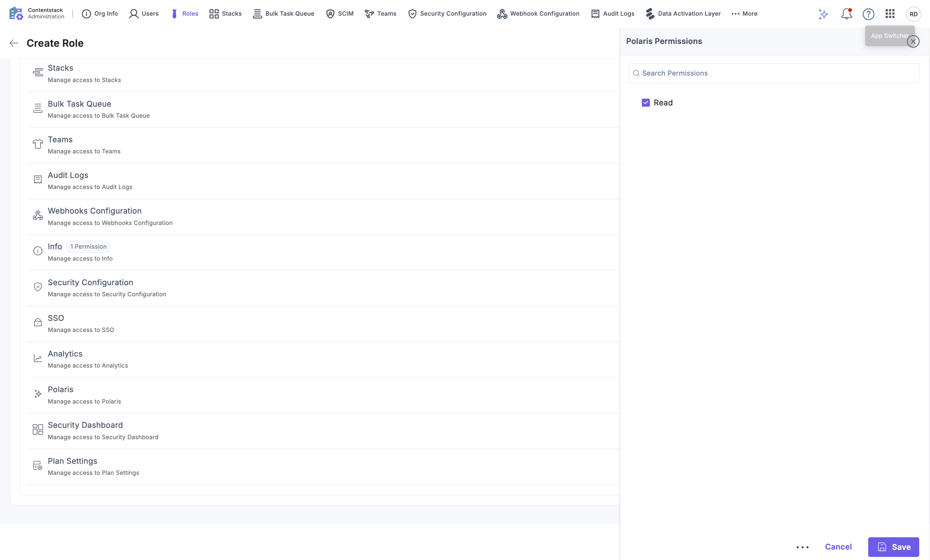Open Stacks in the top navigation

225,14
